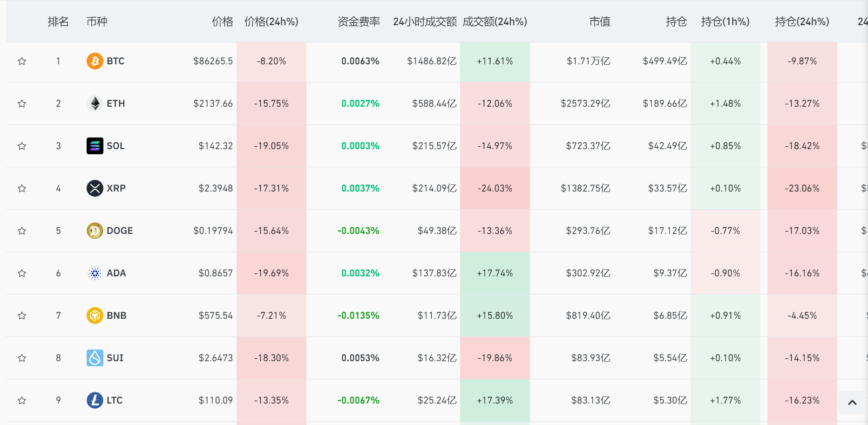Toggle the favorite star for ETH
868x425 pixels.
coord(22,103)
